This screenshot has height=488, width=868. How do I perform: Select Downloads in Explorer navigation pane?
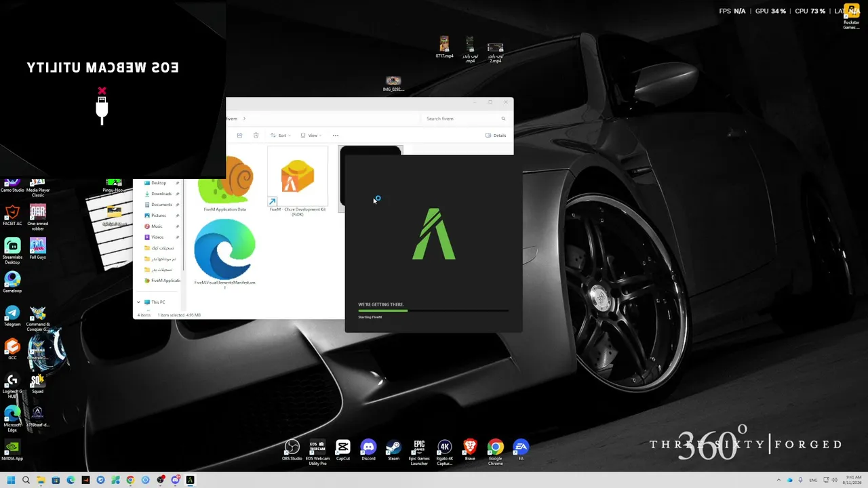161,194
